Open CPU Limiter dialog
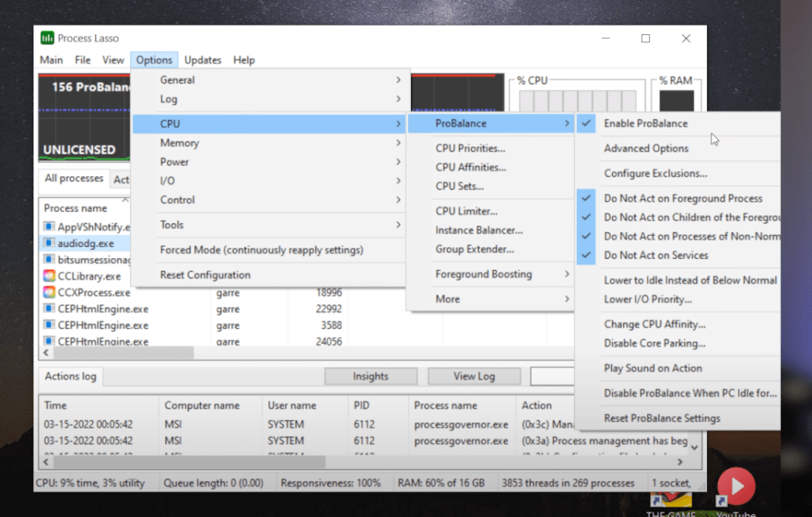 click(491, 211)
